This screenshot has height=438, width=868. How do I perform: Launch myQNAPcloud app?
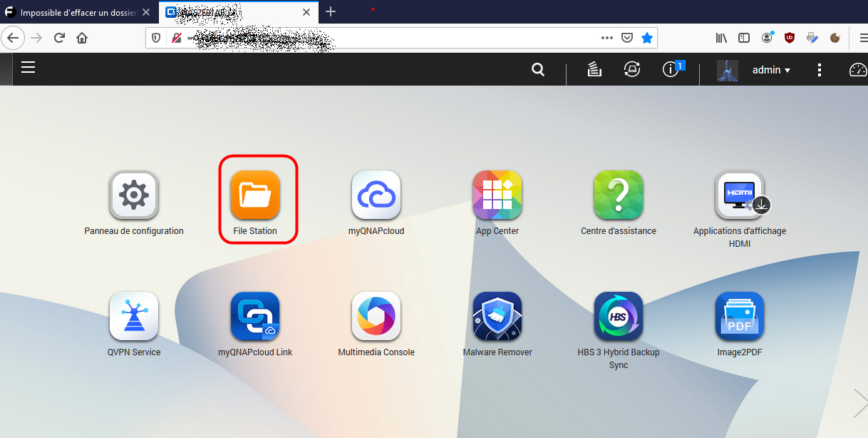point(376,195)
